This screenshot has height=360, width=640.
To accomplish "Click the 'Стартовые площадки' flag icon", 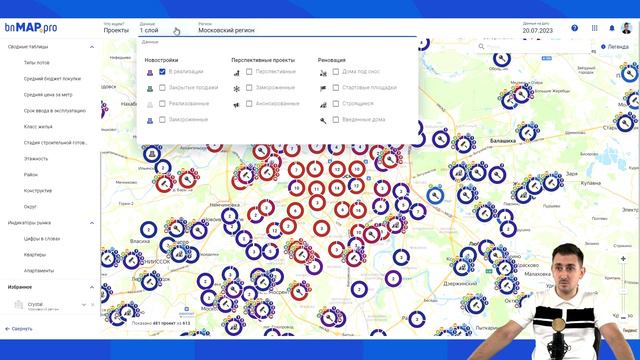I will pos(323,89).
